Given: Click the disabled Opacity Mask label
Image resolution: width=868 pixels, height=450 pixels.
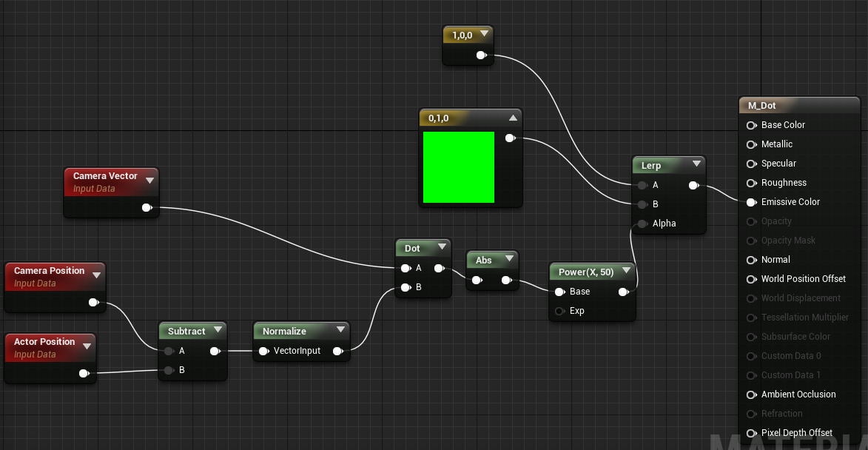Looking at the screenshot, I should (788, 241).
